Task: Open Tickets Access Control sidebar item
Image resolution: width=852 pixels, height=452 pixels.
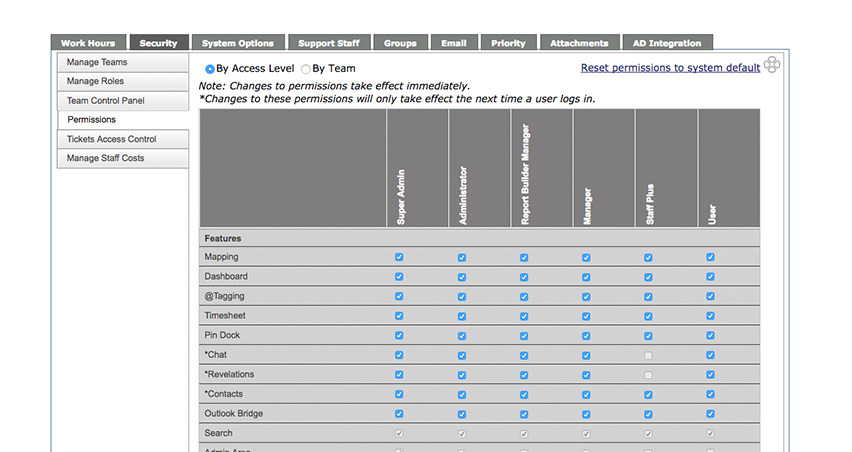Action: (123, 139)
